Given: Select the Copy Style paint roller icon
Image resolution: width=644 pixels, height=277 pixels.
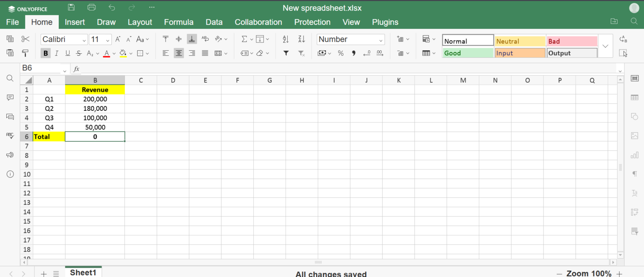Looking at the screenshot, I should tap(26, 53).
